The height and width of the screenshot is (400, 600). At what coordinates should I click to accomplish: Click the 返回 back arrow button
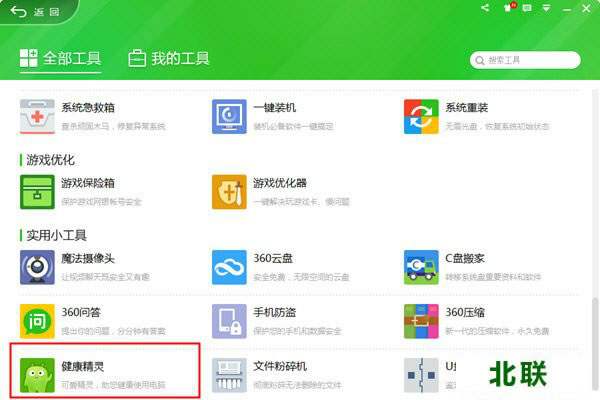pos(31,11)
